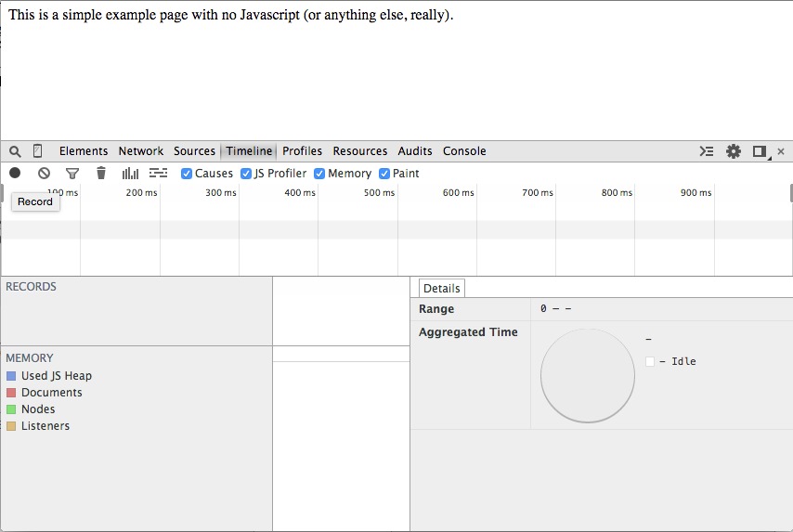Click the Aggregated Time label
This screenshot has width=793, height=532.
coord(468,332)
